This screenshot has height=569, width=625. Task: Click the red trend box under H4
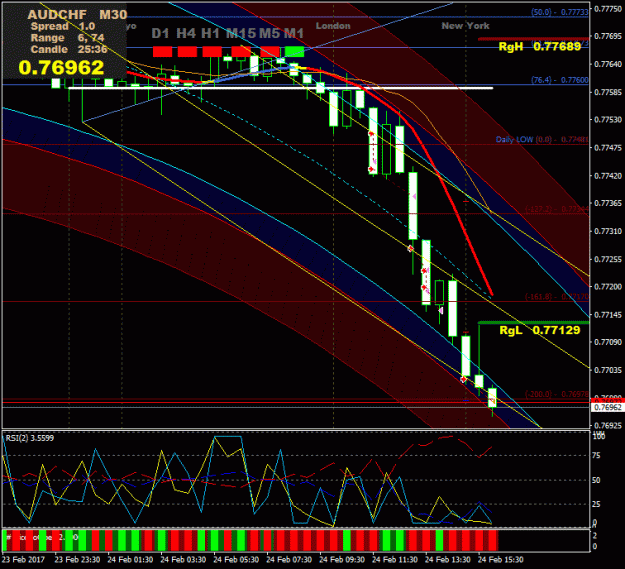click(x=187, y=51)
